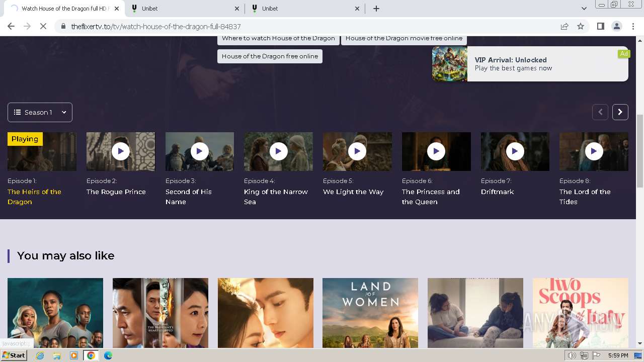
Task: Click the Chrome taskbar icon
Action: click(91, 355)
